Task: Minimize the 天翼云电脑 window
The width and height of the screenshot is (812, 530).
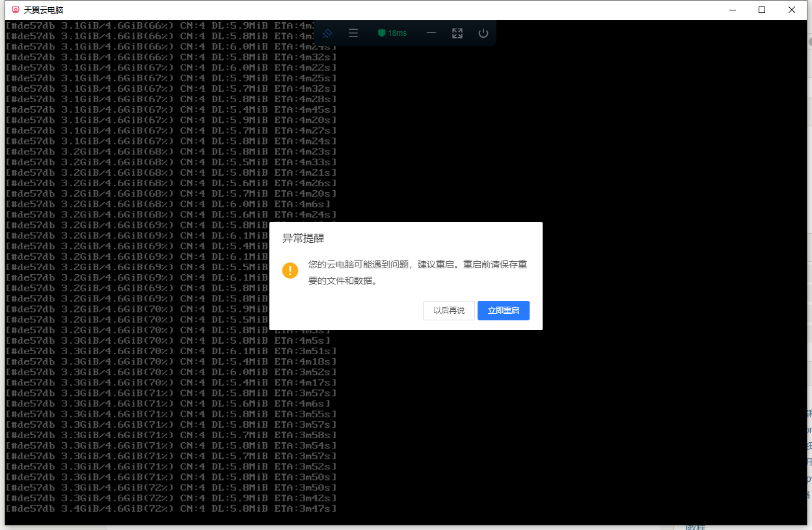Action: [x=732, y=10]
